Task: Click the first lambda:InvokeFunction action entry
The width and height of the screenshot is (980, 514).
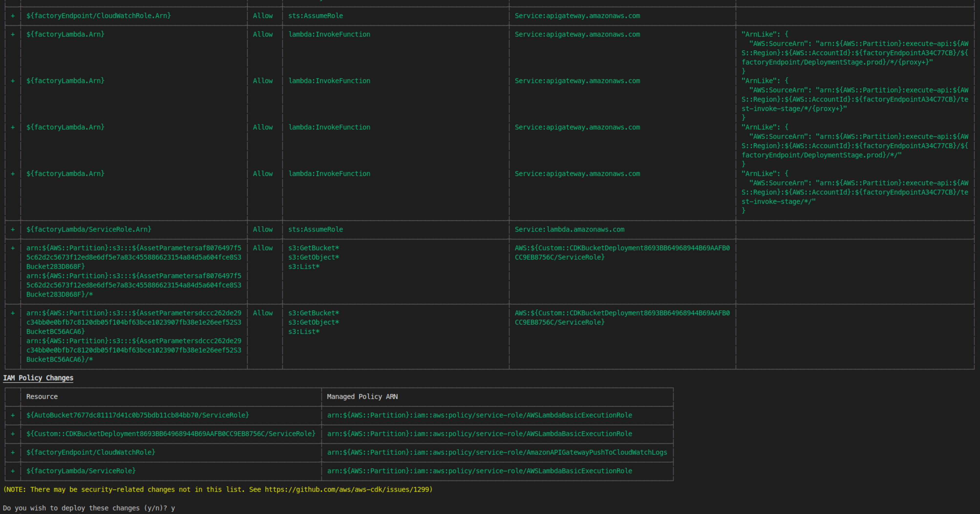Action: click(329, 34)
